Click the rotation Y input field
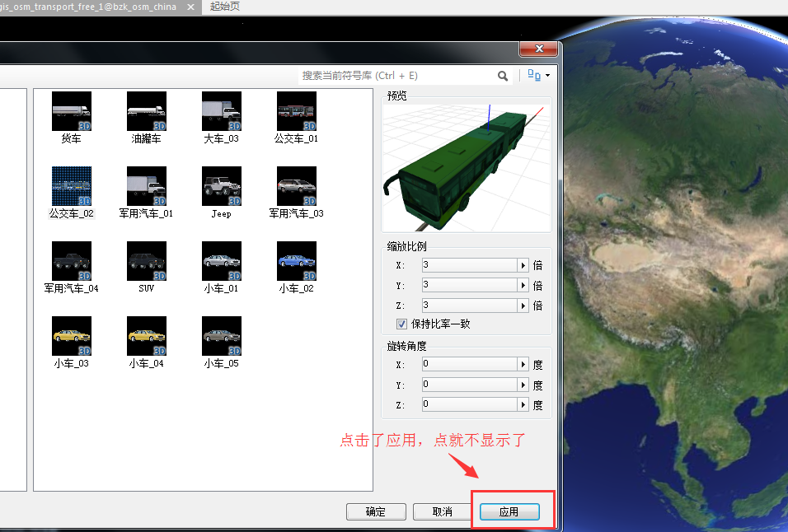788x532 pixels. (470, 385)
